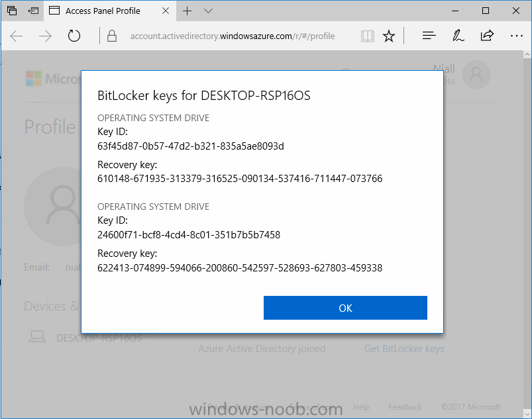532x419 pixels.
Task: Share this page icon
Action: coord(487,36)
